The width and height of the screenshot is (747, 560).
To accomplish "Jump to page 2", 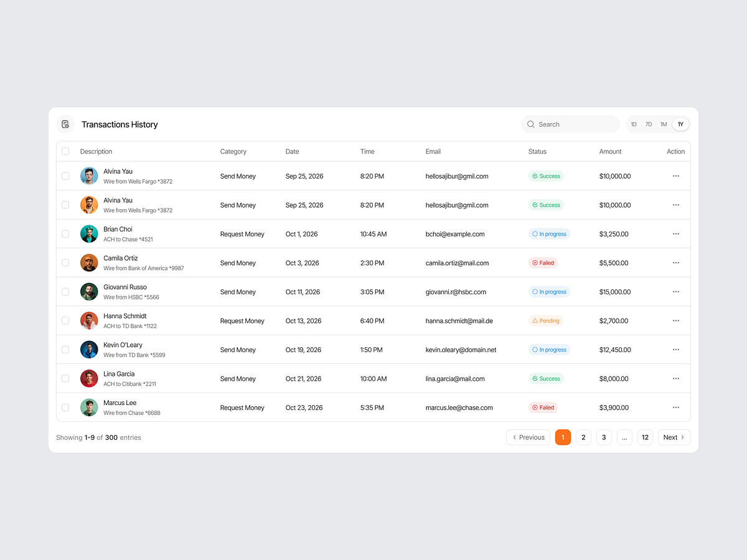I will click(x=583, y=437).
